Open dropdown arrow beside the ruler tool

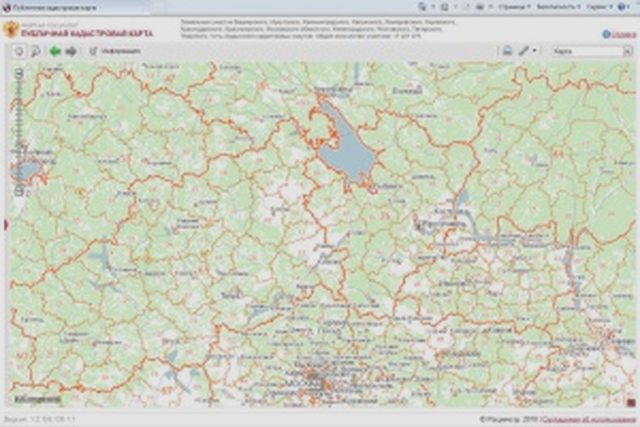point(534,51)
